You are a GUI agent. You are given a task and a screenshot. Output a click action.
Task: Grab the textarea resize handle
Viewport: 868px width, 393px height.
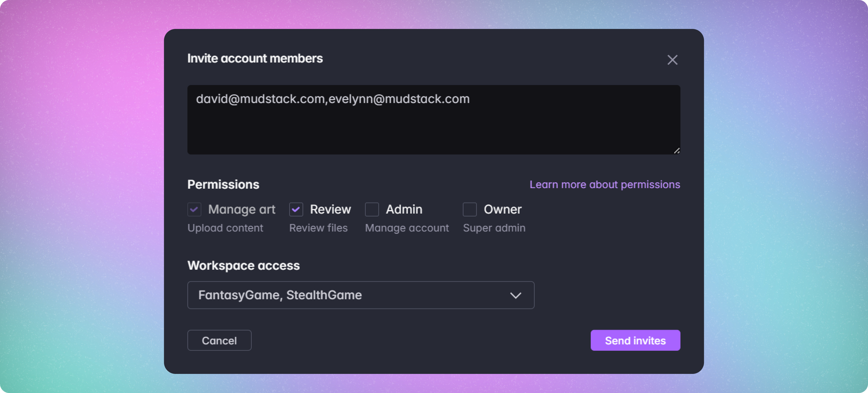(x=677, y=151)
